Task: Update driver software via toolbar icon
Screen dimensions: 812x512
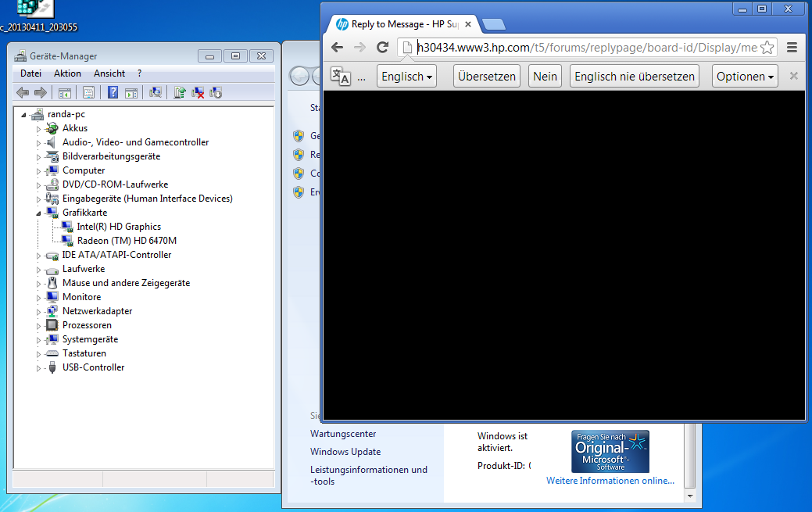Action: (x=179, y=93)
